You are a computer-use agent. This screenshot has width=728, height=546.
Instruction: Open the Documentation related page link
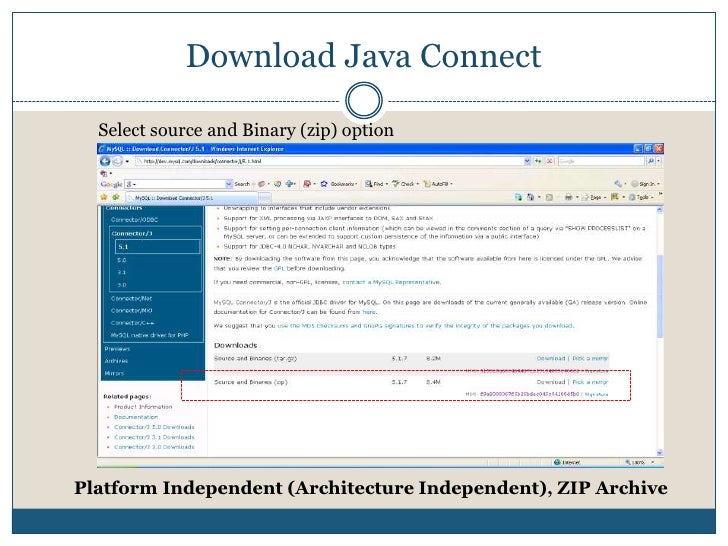pyautogui.click(x=136, y=417)
